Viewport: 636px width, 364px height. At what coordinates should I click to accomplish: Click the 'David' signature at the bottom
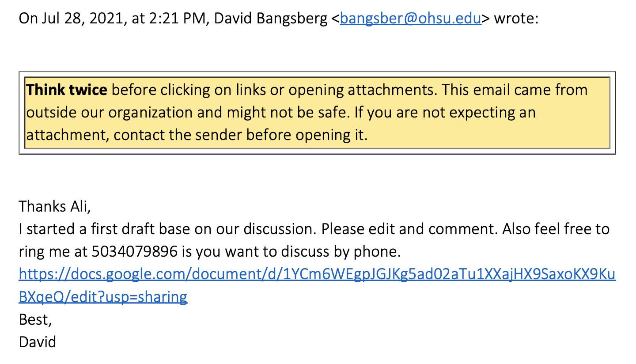click(x=38, y=342)
